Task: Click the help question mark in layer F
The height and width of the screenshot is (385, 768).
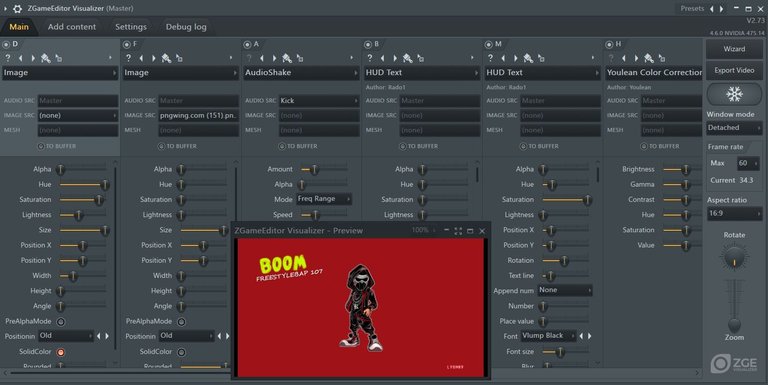Action: pos(128,58)
